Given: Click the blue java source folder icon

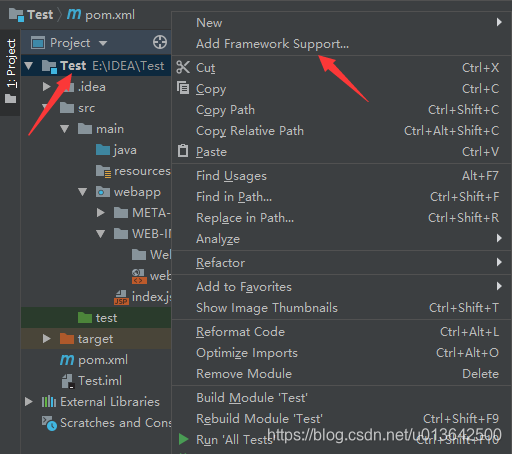Looking at the screenshot, I should click(x=103, y=150).
